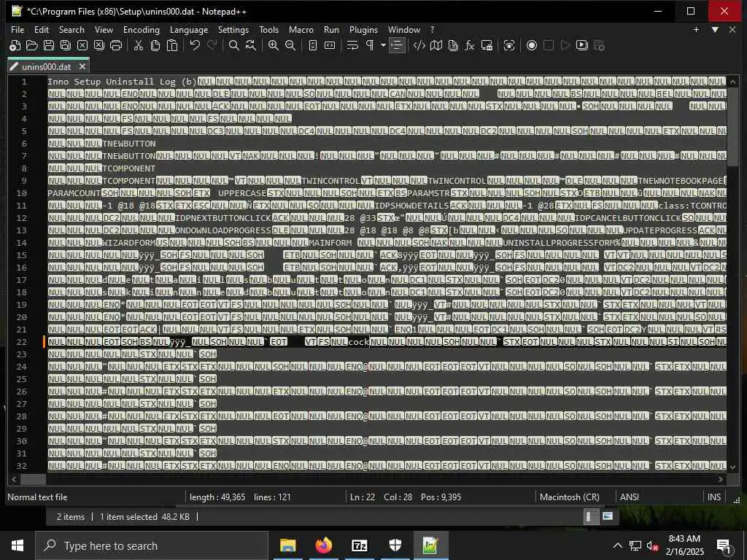Open the Folder as Workspace icon
747x560 pixels.
point(487,46)
